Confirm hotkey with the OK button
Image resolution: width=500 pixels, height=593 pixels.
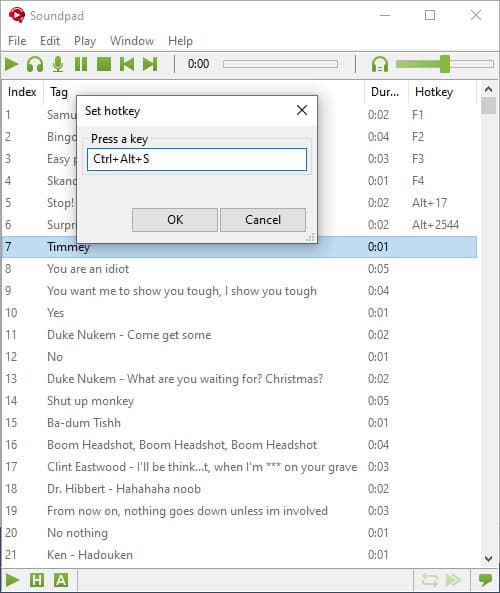(175, 220)
